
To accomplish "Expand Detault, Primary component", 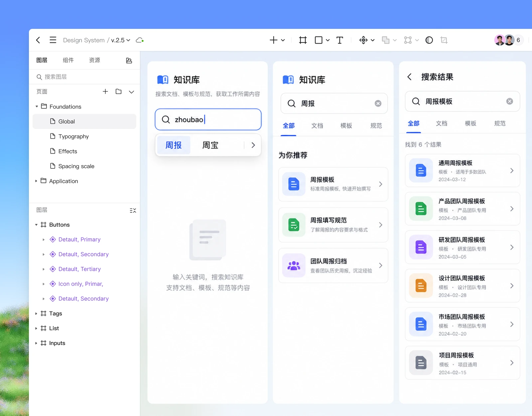I will 44,240.
